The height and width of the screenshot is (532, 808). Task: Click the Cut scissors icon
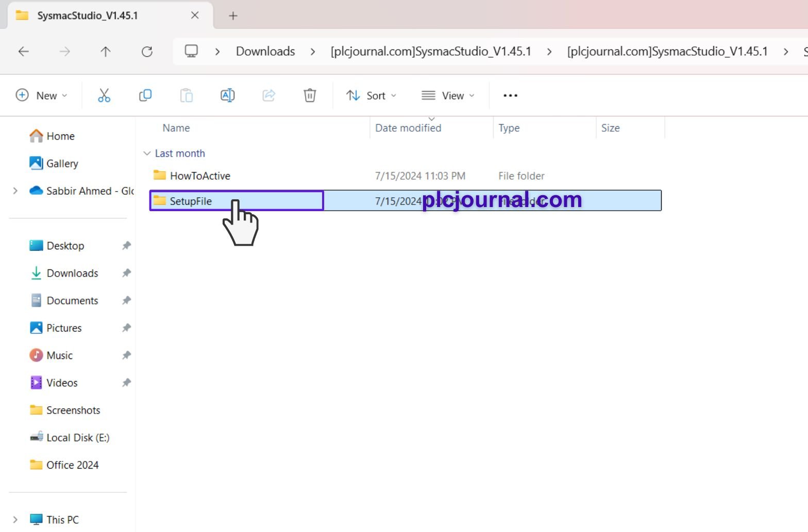pos(104,95)
